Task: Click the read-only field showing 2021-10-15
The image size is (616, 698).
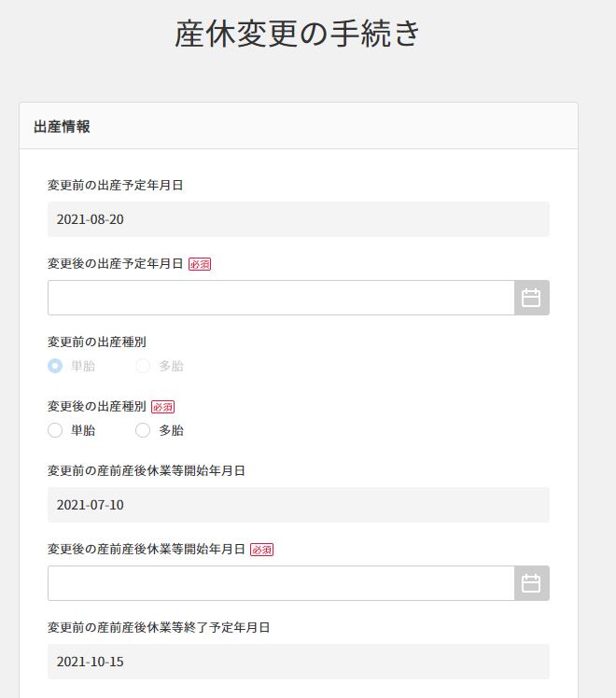Action: pyautogui.click(x=299, y=662)
